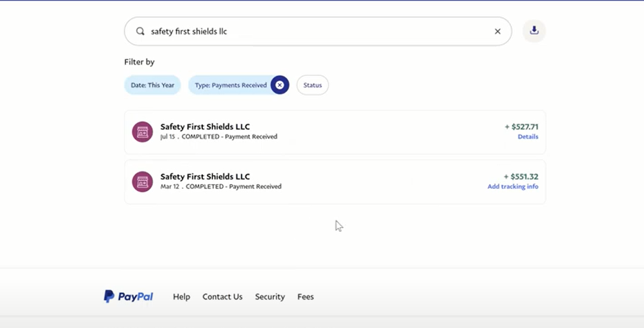Remove the Payments Received type filter
The image size is (644, 328).
click(x=280, y=85)
